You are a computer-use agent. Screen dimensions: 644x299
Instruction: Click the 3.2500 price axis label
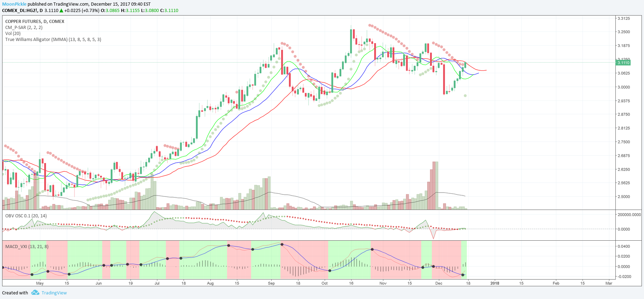(623, 32)
